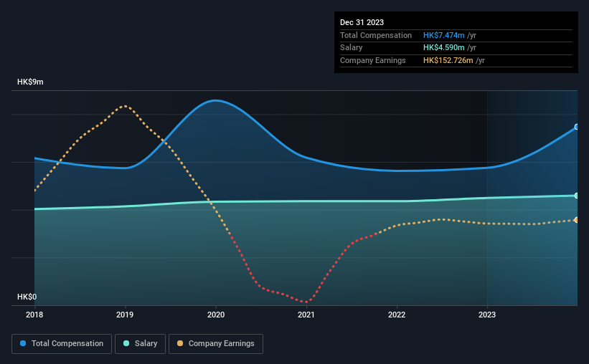The height and width of the screenshot is (364, 589).
Task: Click the blue Total Compensation legend dot
Action: (x=23, y=343)
